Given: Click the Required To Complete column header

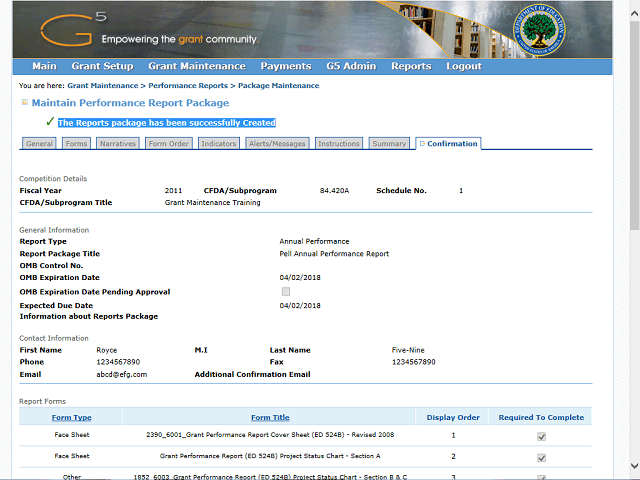Looking at the screenshot, I should [x=541, y=418].
